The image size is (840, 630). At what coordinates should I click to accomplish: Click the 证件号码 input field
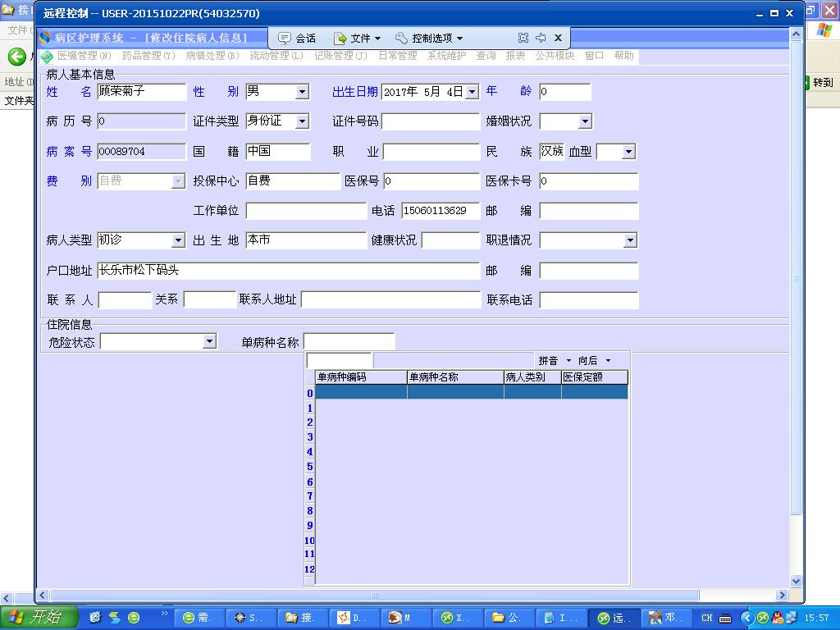pos(431,121)
